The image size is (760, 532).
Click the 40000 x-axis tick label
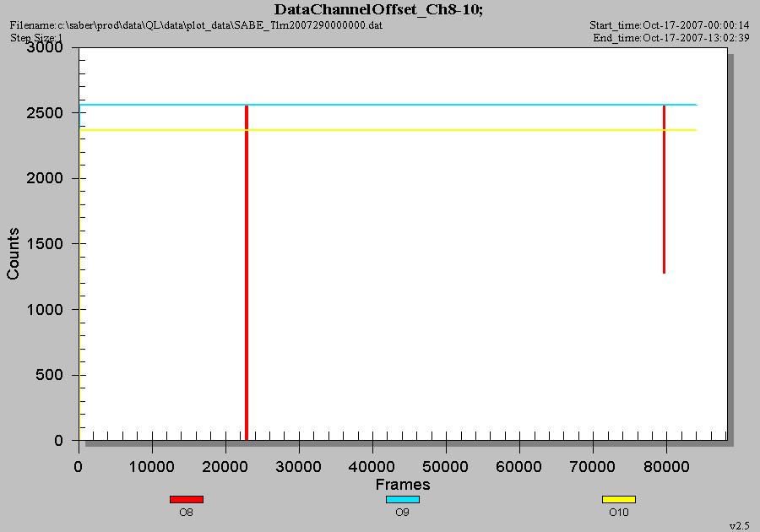pos(372,467)
